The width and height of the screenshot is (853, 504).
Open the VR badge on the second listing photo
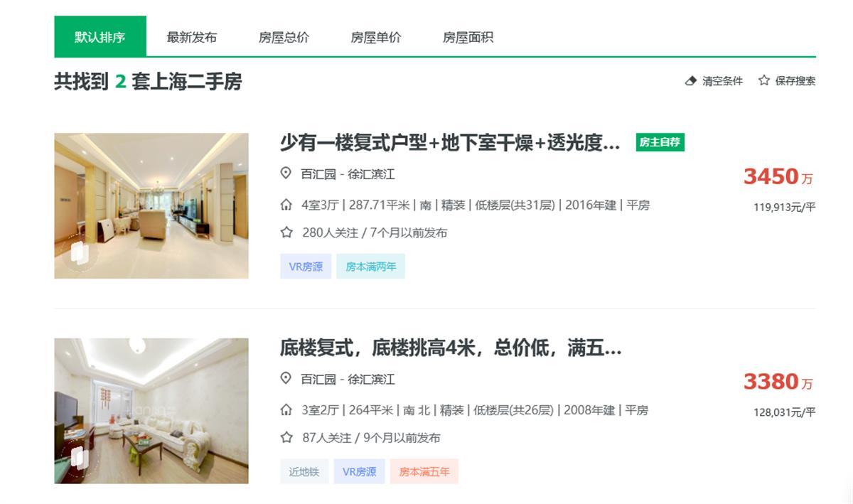point(79,459)
